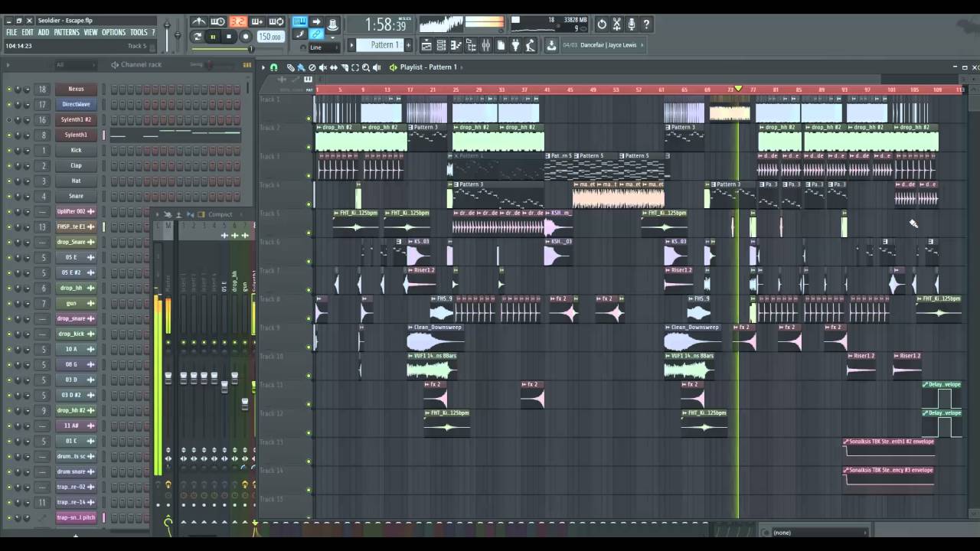Image resolution: width=980 pixels, height=551 pixels.
Task: Pause playback with the pause button
Action: tap(213, 36)
